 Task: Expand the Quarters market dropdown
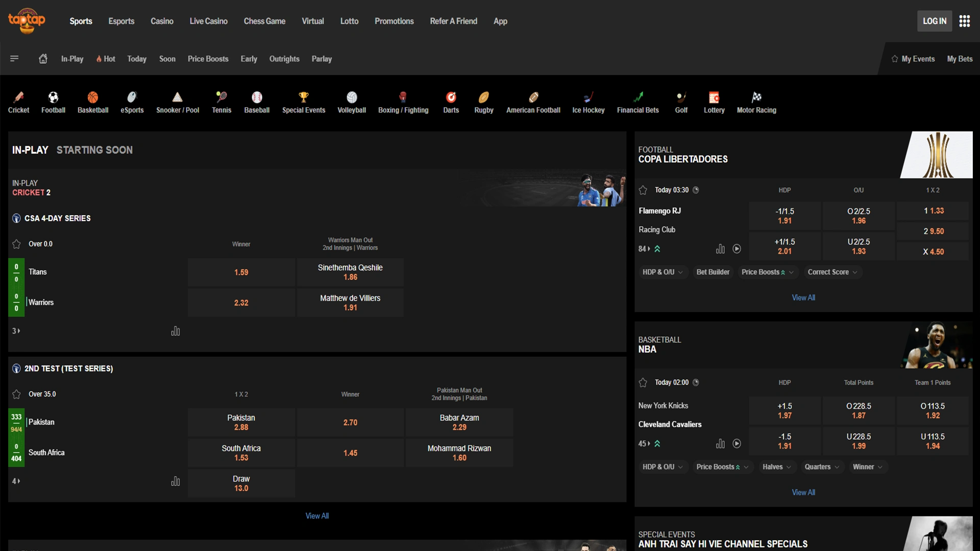(x=821, y=467)
